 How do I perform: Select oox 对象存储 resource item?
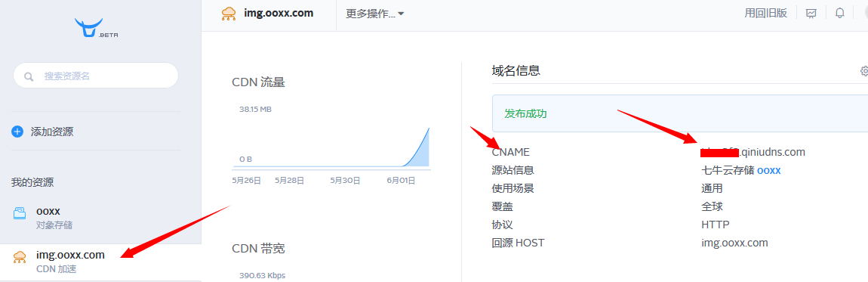click(100, 218)
